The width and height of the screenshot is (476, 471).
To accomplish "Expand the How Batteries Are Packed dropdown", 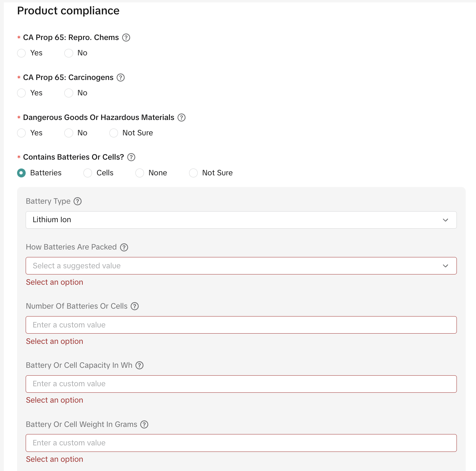I will (x=241, y=266).
